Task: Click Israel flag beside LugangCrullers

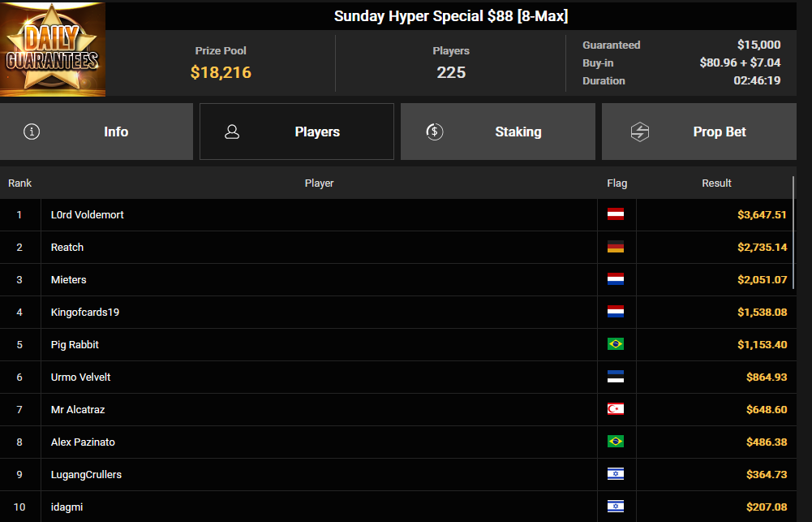Action: (616, 474)
